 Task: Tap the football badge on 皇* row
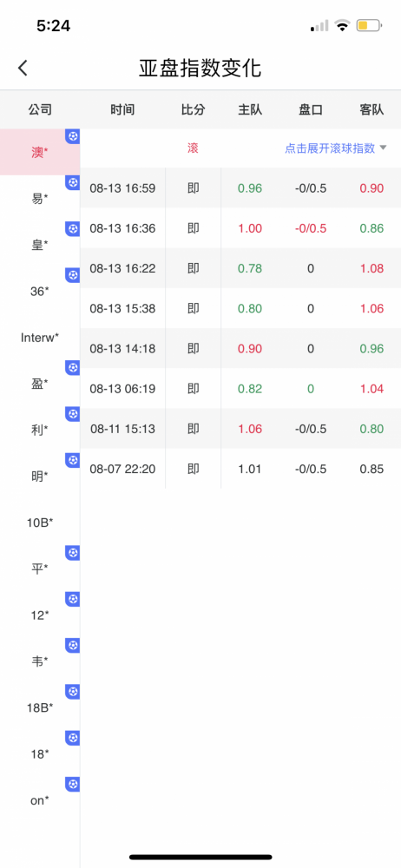coord(73,228)
